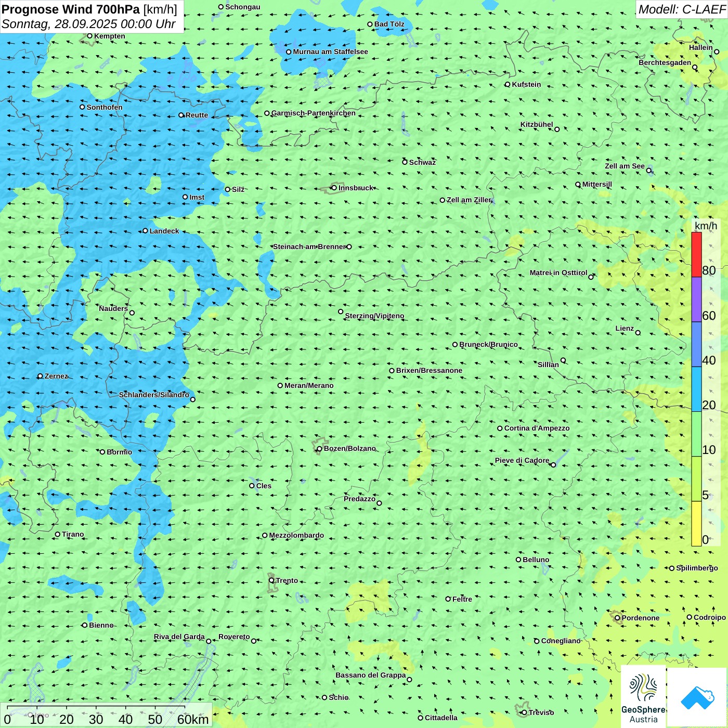This screenshot has height=728, width=728.
Task: Click the Bruneck/Brunico label
Action: [x=488, y=344]
